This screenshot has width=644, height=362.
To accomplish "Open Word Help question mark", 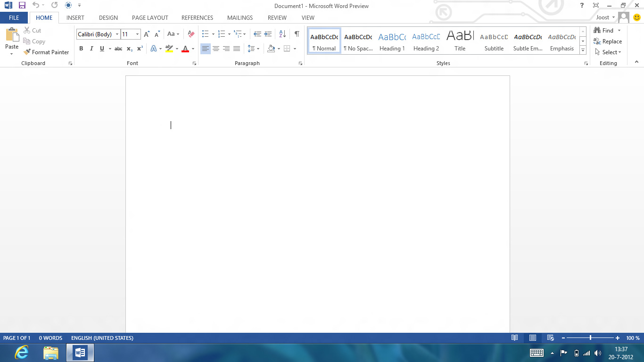I will coord(582,5).
